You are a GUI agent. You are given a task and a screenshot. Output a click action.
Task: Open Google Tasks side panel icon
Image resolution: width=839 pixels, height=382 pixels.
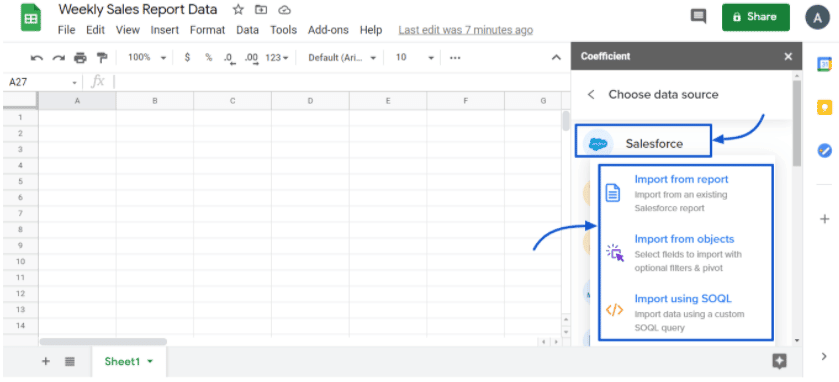point(825,150)
